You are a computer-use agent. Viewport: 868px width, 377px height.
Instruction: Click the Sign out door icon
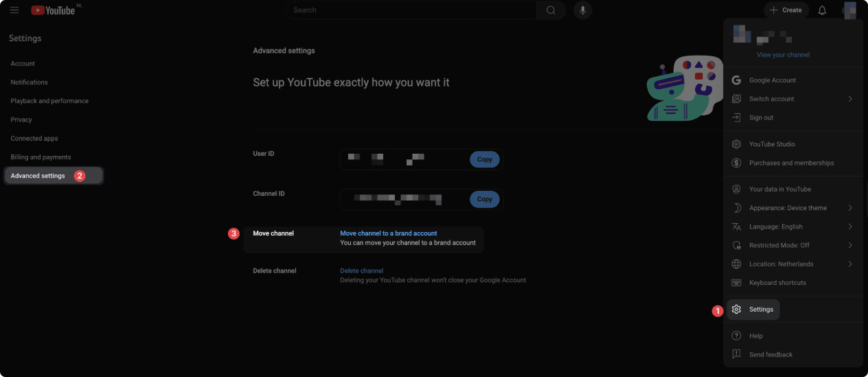tap(736, 117)
